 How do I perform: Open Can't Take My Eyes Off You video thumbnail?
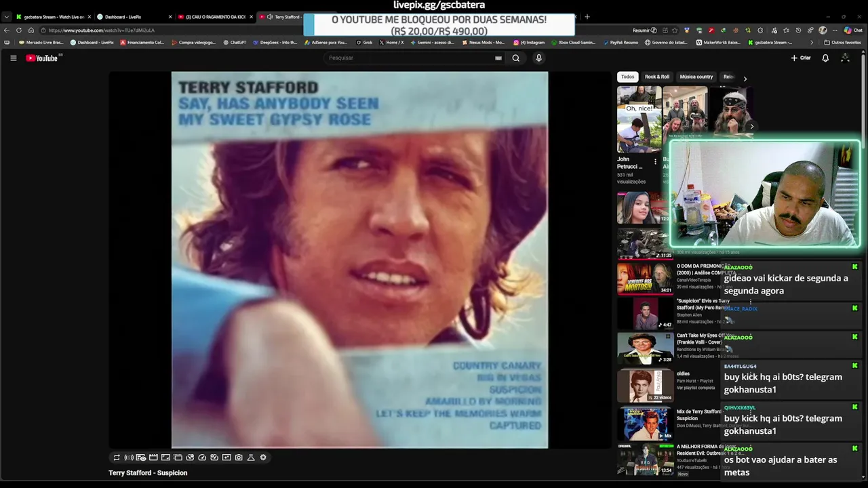pyautogui.click(x=645, y=350)
